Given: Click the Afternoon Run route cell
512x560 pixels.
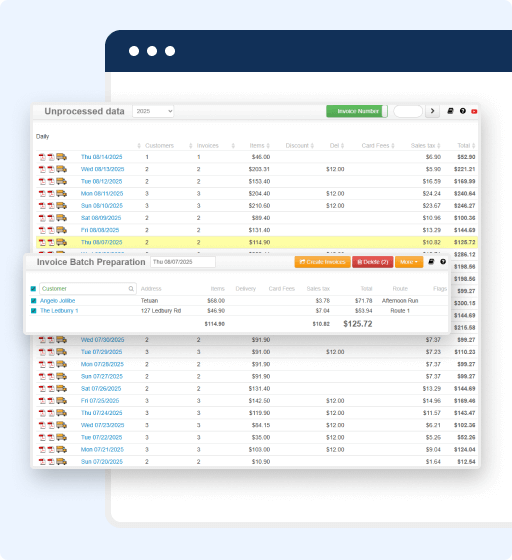Looking at the screenshot, I should click(x=400, y=301).
